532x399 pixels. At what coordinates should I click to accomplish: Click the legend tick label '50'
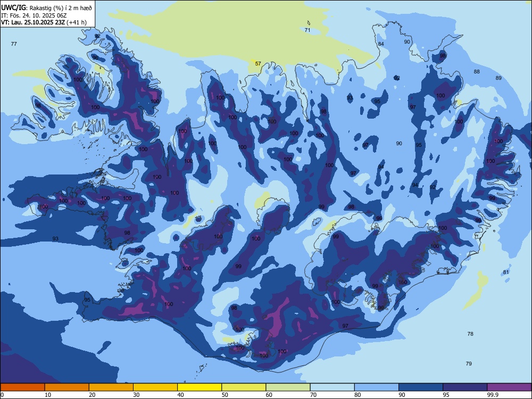point(225,395)
